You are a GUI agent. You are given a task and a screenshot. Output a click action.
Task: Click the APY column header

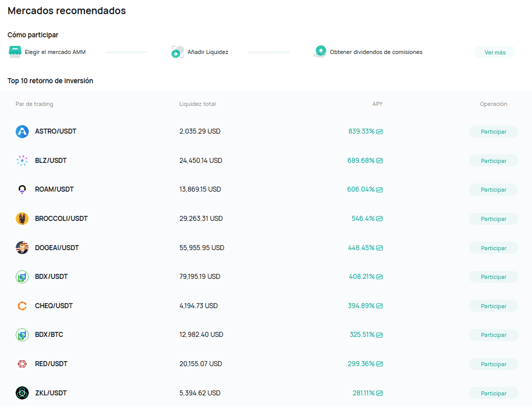tap(377, 104)
